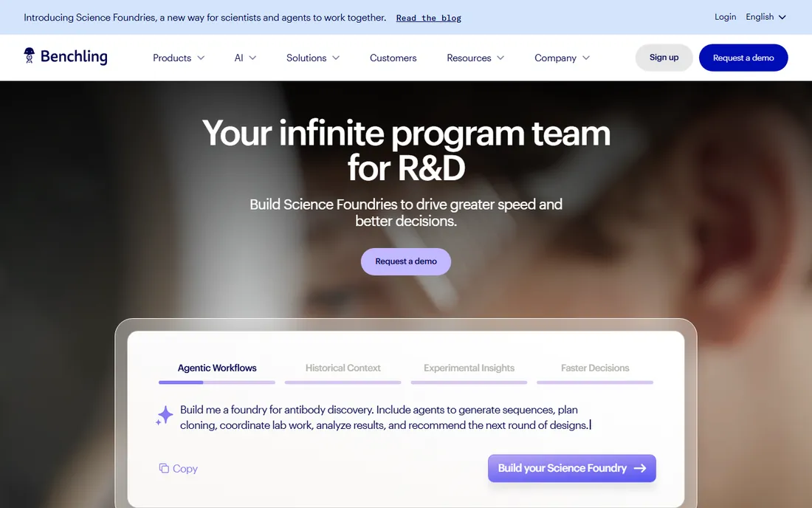Open the English language dropdown
The width and height of the screenshot is (812, 508).
pos(766,17)
